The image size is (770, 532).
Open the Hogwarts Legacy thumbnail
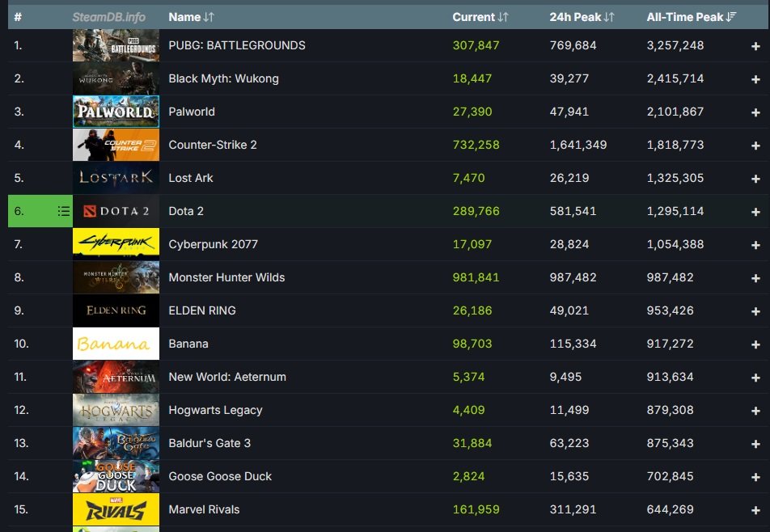point(116,410)
